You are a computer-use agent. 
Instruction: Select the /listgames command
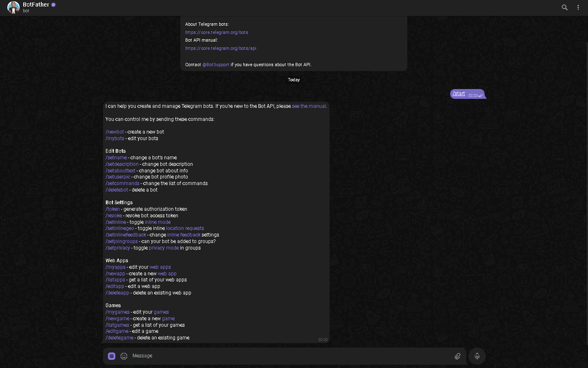pyautogui.click(x=117, y=325)
